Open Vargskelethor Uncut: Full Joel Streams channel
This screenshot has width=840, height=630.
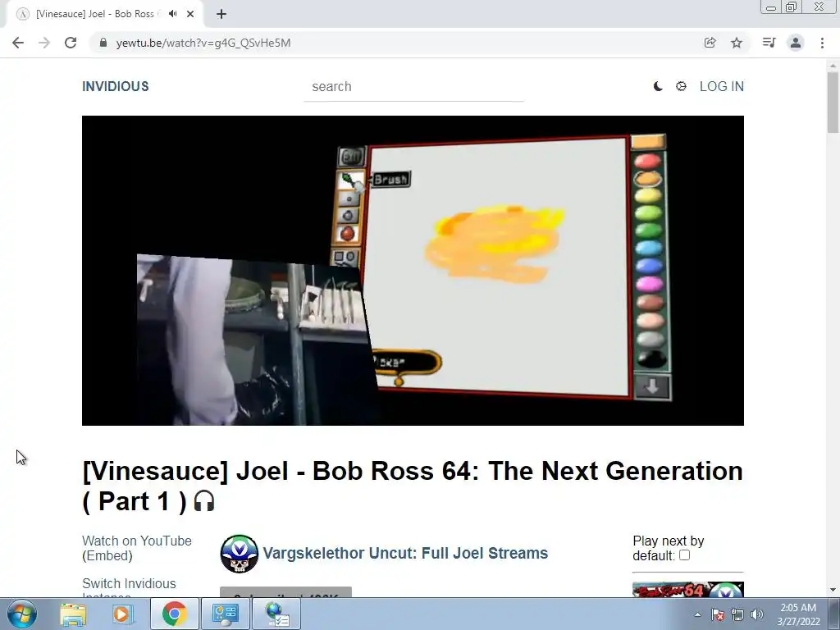point(405,554)
